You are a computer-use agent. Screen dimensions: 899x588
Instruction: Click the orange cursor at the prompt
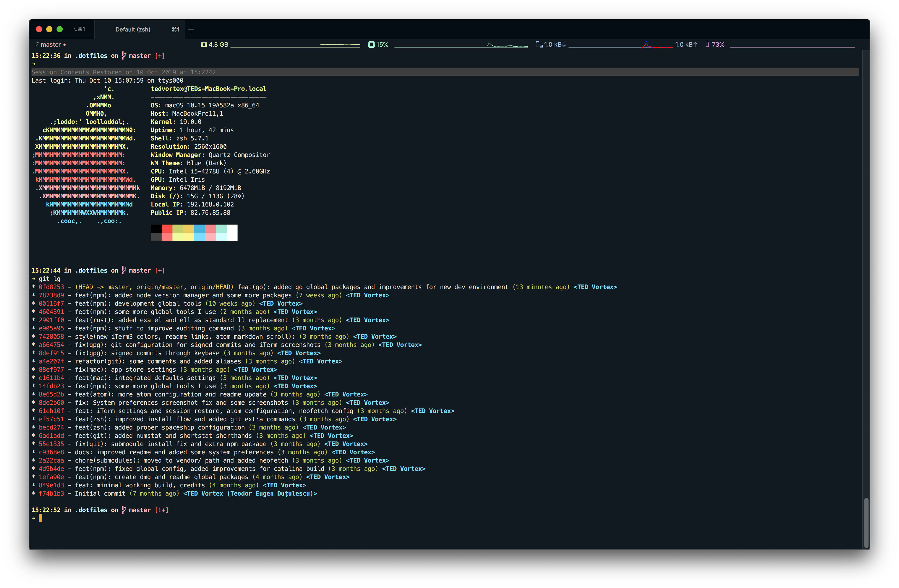[x=41, y=518]
